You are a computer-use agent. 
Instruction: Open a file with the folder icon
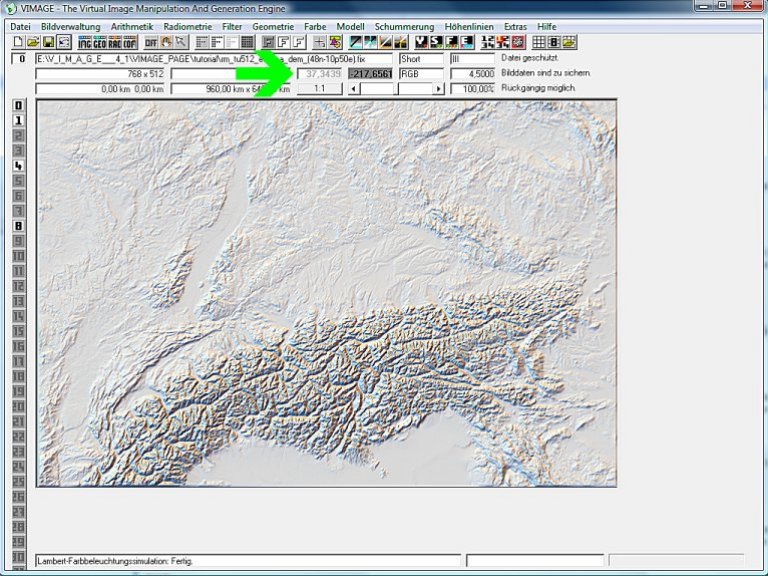tap(33, 43)
